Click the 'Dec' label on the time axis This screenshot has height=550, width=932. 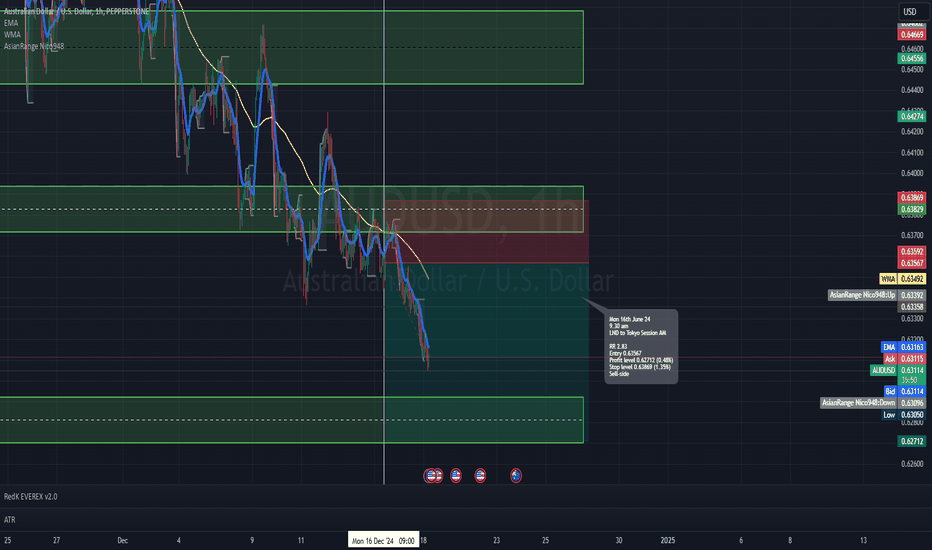(x=122, y=540)
